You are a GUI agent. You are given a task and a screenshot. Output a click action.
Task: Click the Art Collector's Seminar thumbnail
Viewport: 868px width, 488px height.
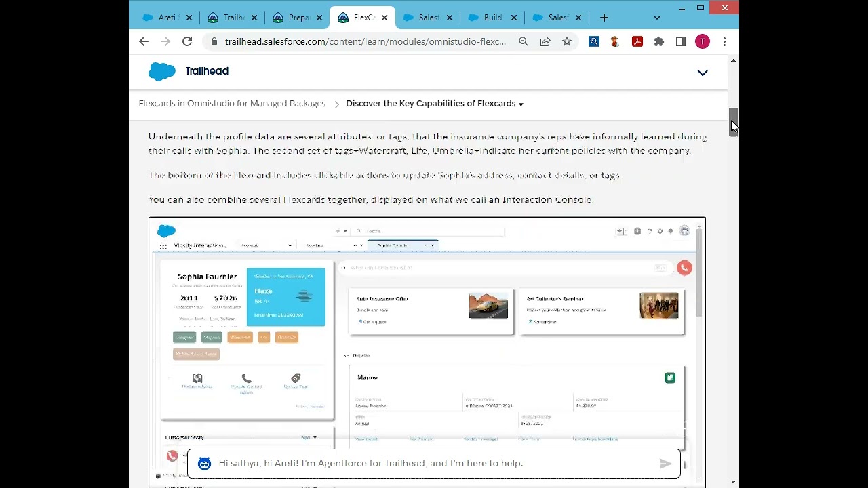[x=658, y=306]
